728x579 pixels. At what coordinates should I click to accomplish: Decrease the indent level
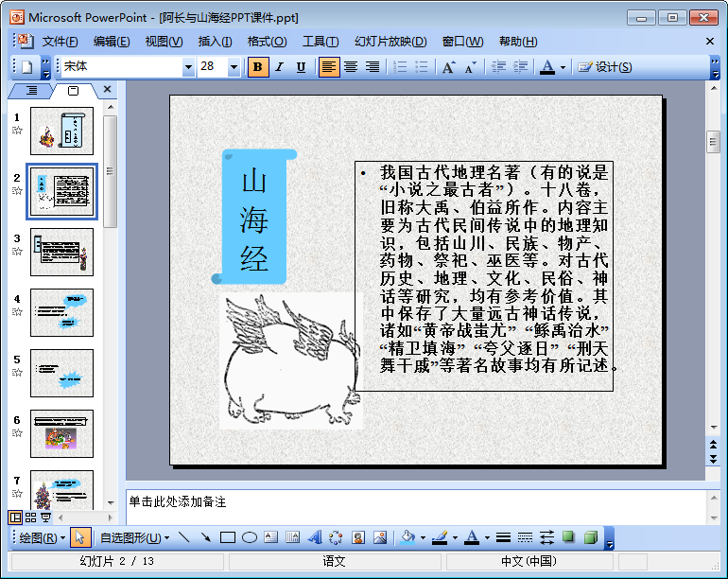tap(498, 67)
